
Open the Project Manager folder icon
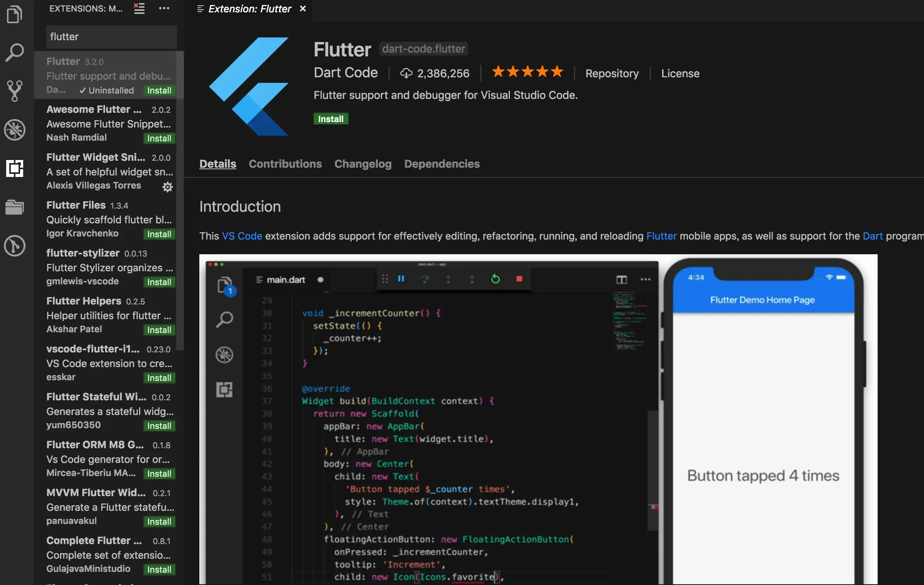click(x=15, y=207)
